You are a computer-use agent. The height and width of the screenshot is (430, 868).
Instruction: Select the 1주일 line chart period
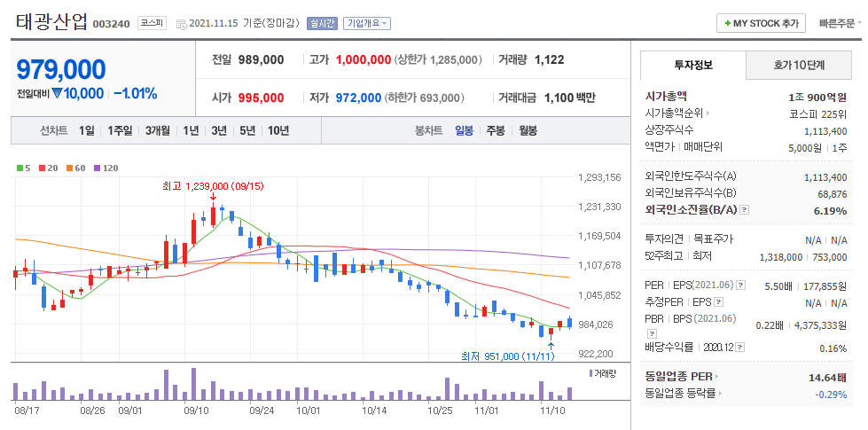click(x=120, y=131)
